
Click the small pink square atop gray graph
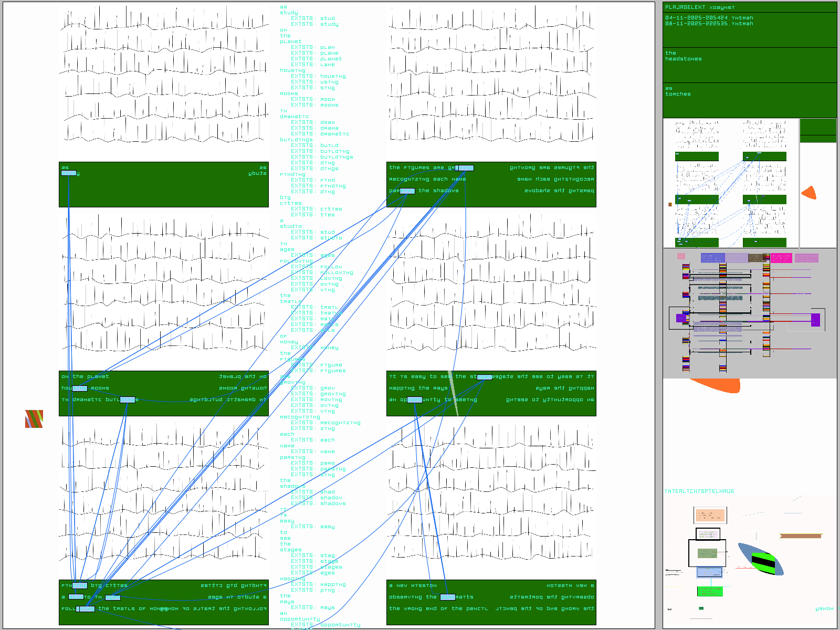(681, 256)
